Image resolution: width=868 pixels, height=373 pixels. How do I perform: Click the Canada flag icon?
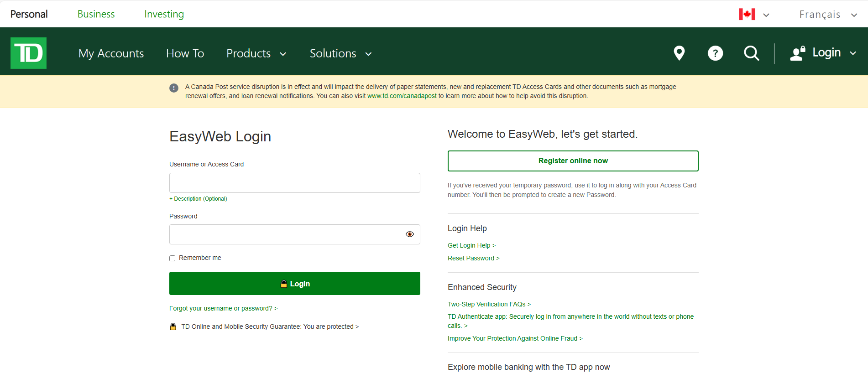pyautogui.click(x=747, y=14)
